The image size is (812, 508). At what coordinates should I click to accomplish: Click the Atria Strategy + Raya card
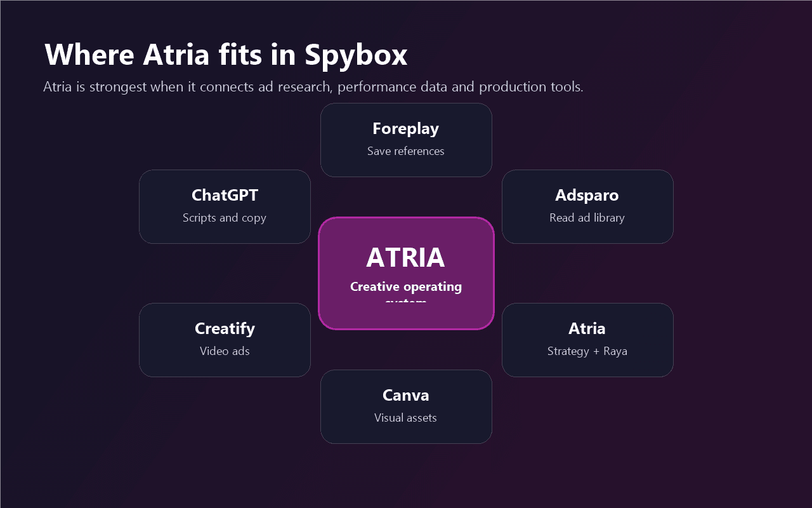(587, 340)
